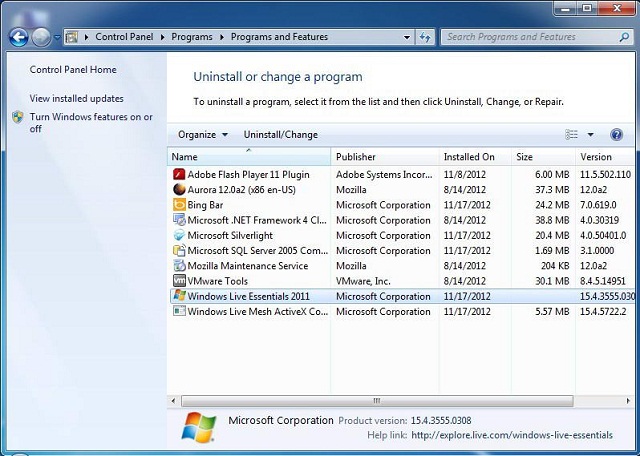Select Microsoft Silverlight program name
The height and width of the screenshot is (456, 640).
pyautogui.click(x=230, y=236)
